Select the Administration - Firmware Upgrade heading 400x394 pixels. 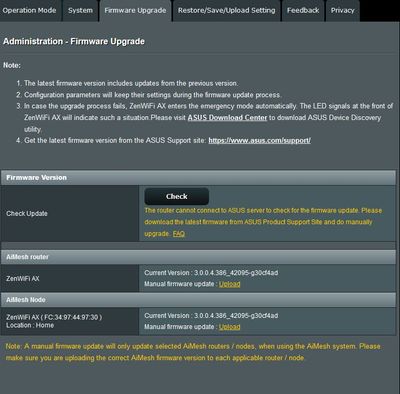click(x=74, y=41)
